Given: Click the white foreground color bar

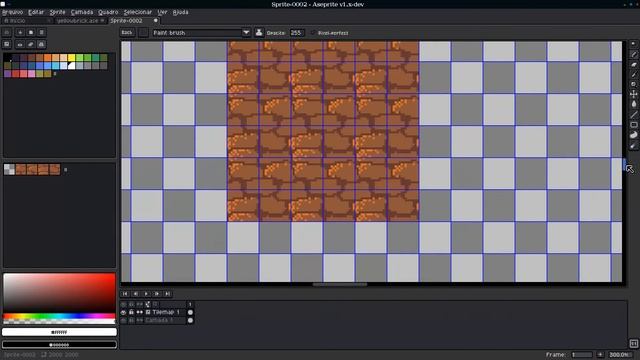Looking at the screenshot, I should (59, 332).
